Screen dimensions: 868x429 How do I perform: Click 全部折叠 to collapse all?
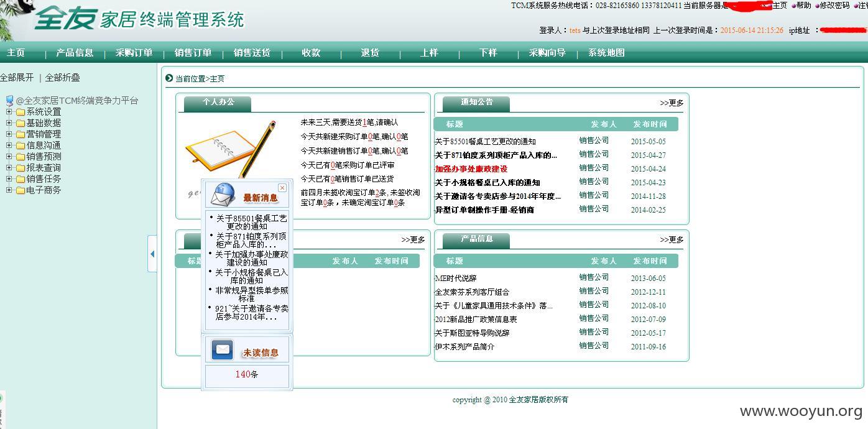(62, 78)
